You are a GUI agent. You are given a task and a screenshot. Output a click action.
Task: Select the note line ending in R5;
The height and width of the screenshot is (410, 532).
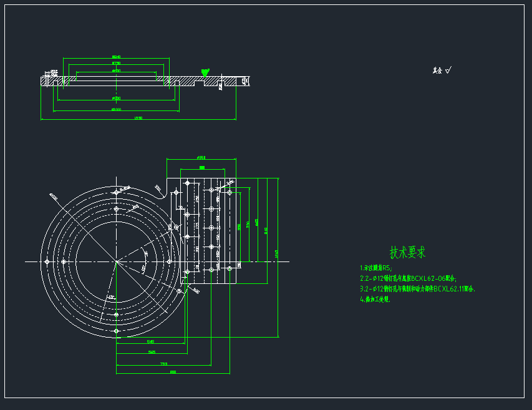tap(376, 268)
